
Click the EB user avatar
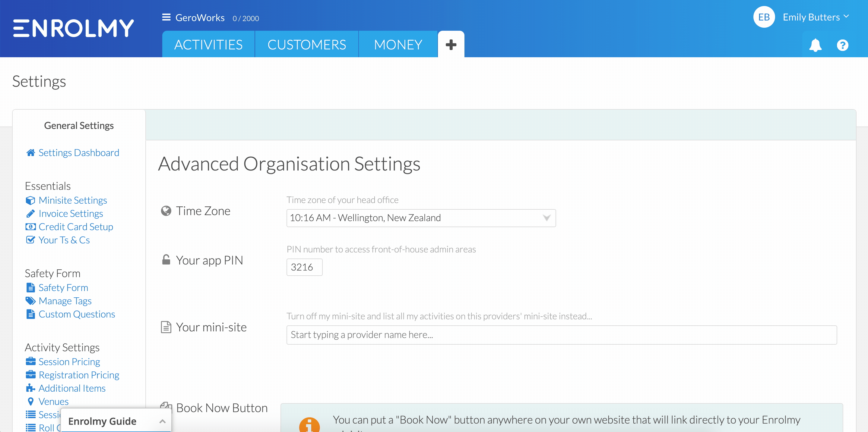click(764, 17)
